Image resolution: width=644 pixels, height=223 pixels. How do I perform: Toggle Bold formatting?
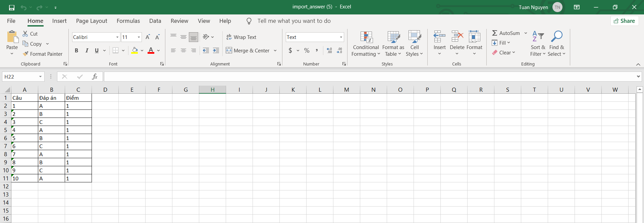tap(76, 50)
